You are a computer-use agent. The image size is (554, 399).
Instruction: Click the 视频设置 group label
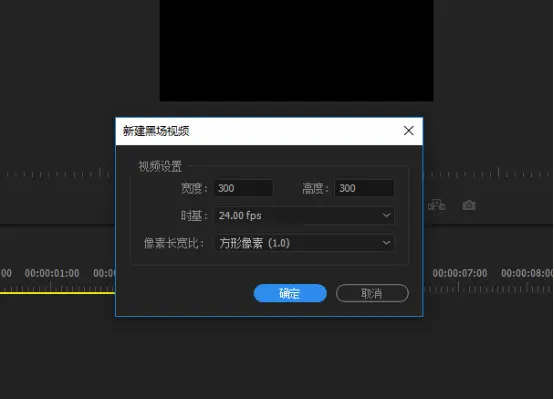click(160, 166)
